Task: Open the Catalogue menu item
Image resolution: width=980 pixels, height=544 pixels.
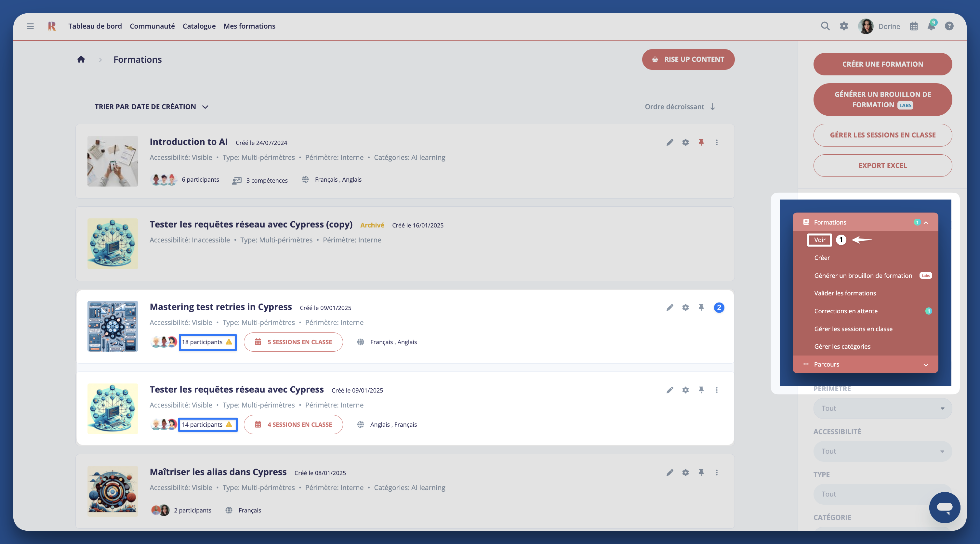Action: click(x=199, y=26)
